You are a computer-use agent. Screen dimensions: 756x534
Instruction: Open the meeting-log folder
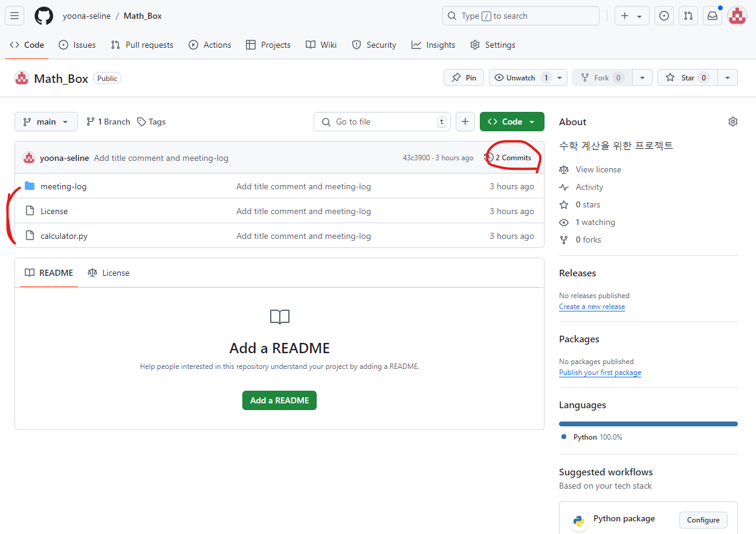tap(63, 186)
